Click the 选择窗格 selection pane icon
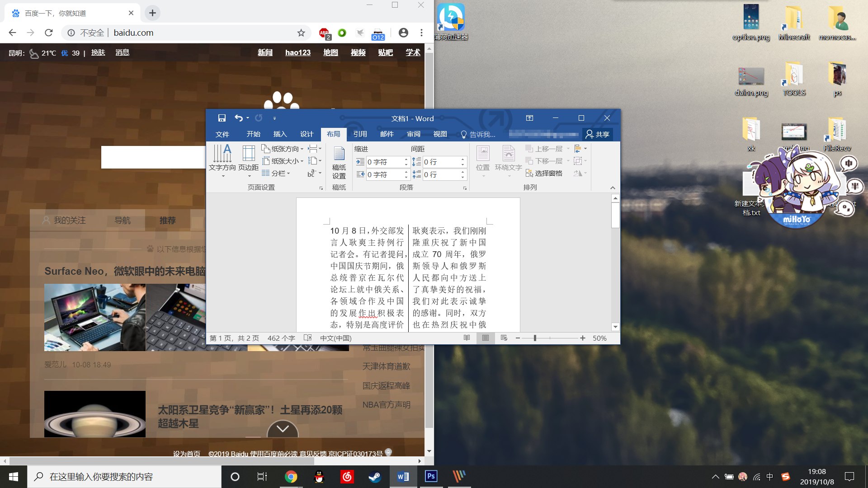Image resolution: width=868 pixels, height=488 pixels. click(x=529, y=173)
